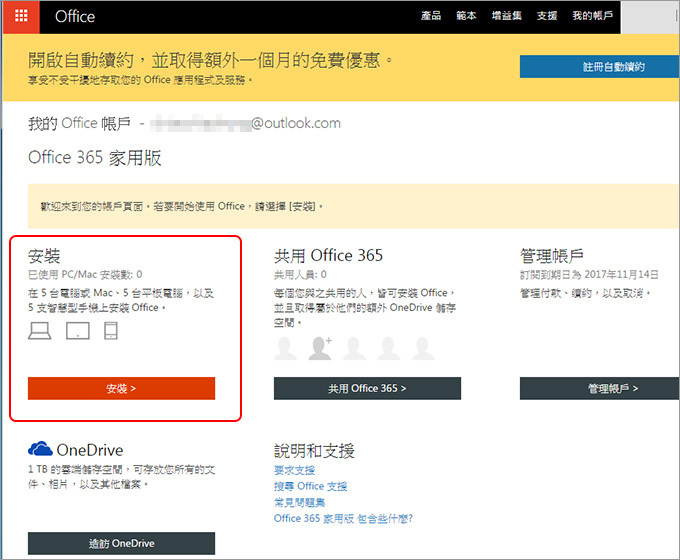Screen dimensions: 680x560
Task: Open the 支援 menu
Action: pyautogui.click(x=547, y=16)
